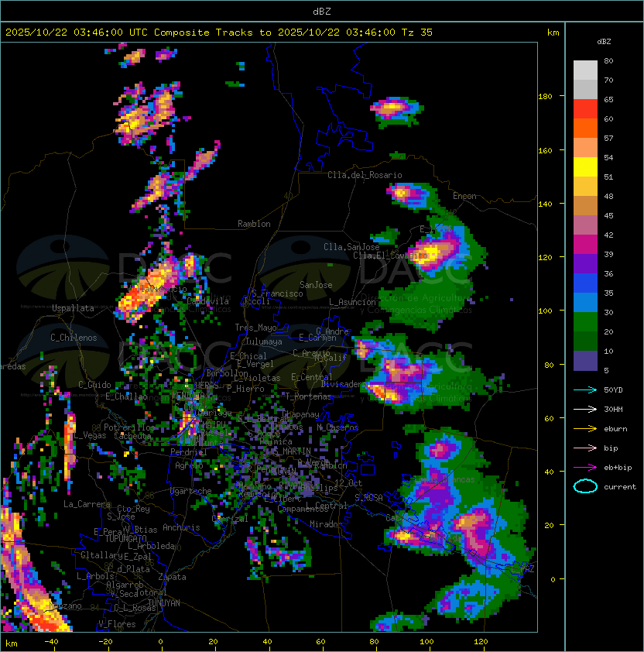644x652 pixels.
Task: Click the magenta eb+bip arrow legend icon
Action: coord(585,468)
